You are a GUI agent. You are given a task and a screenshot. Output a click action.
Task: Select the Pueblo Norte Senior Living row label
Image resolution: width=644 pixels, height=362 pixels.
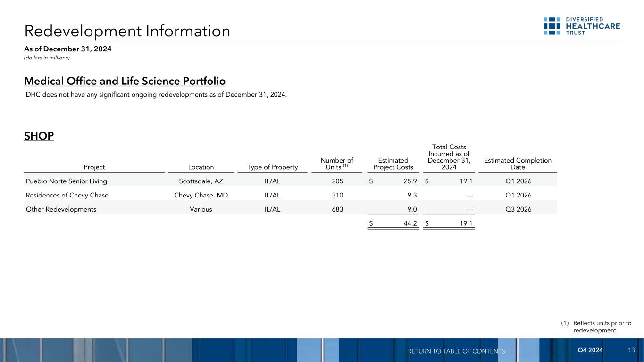click(x=66, y=181)
